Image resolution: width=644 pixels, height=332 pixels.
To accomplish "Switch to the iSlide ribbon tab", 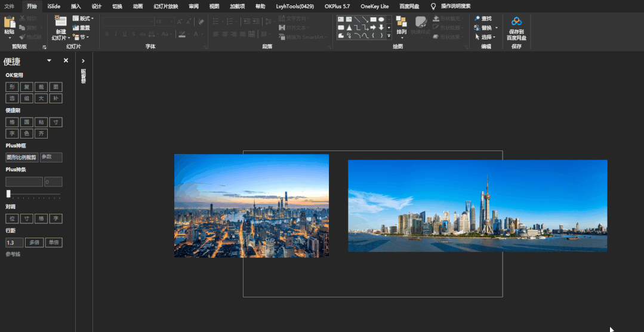I will pos(54,6).
